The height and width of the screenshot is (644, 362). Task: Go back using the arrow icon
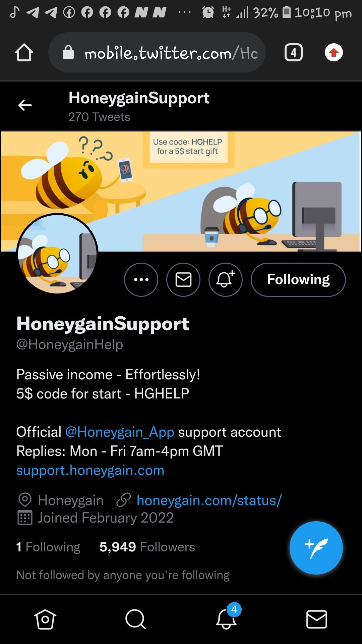pyautogui.click(x=25, y=105)
